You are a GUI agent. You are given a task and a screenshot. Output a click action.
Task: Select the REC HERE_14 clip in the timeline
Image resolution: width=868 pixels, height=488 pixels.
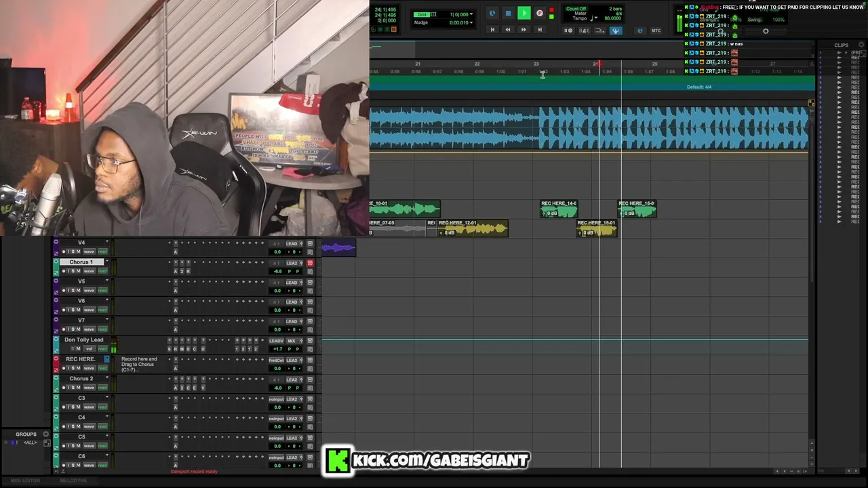559,209
